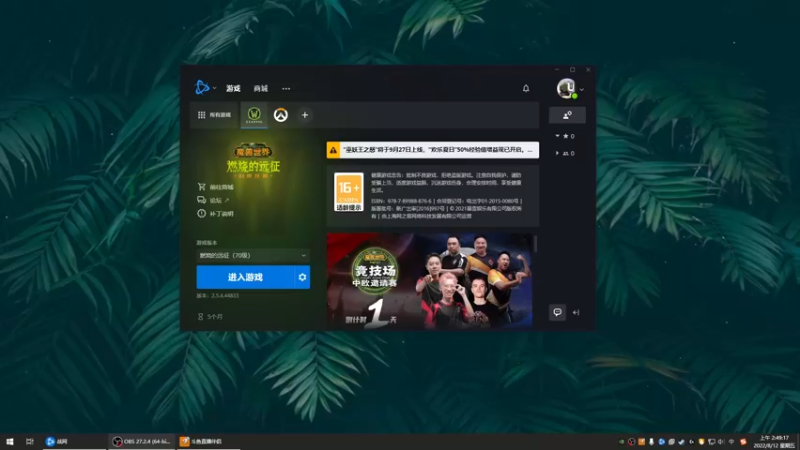This screenshot has width=800, height=450.
Task: Open the chat bubble button
Action: [557, 312]
